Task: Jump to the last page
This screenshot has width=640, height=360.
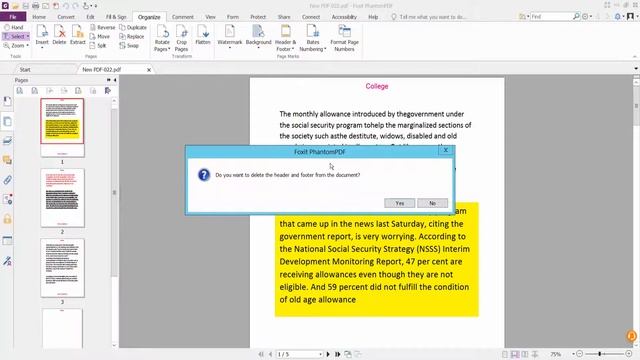Action: pyautogui.click(x=338, y=354)
